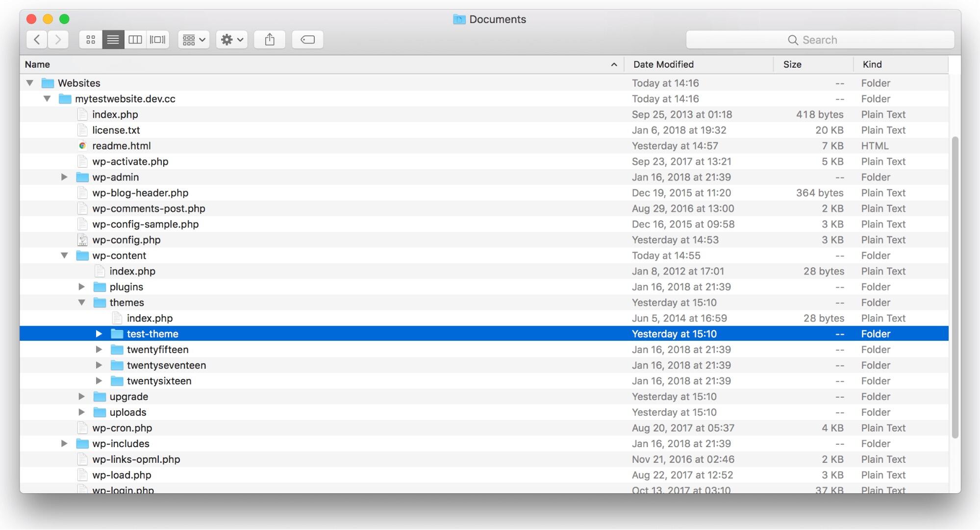Collapse the wp-content folder
The height and width of the screenshot is (530, 980).
coord(64,255)
